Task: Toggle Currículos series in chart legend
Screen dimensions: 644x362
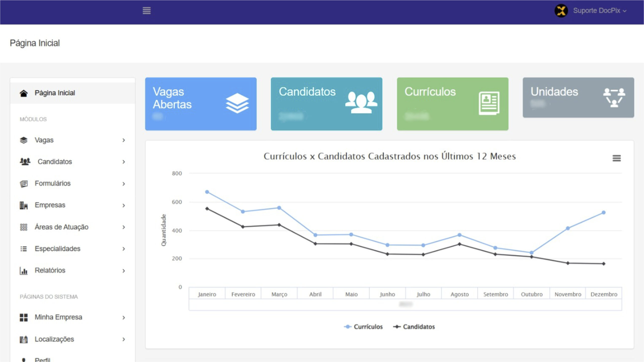Action: tap(363, 327)
